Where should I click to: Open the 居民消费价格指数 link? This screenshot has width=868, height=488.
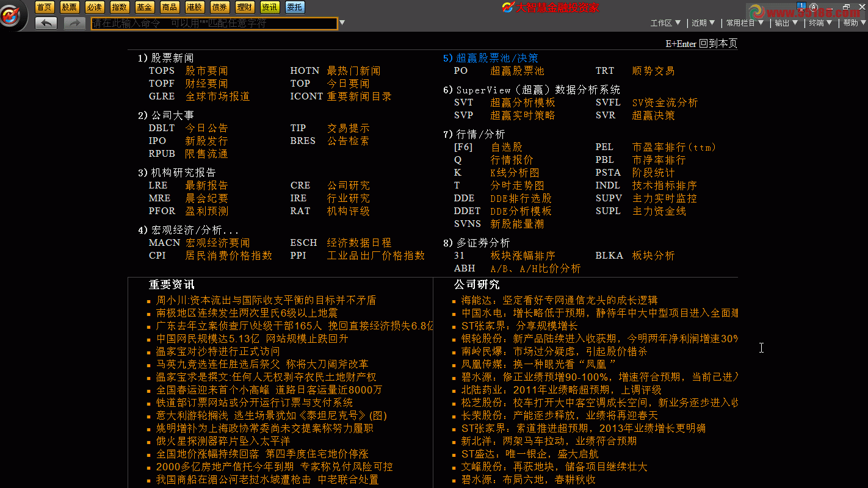tap(229, 256)
